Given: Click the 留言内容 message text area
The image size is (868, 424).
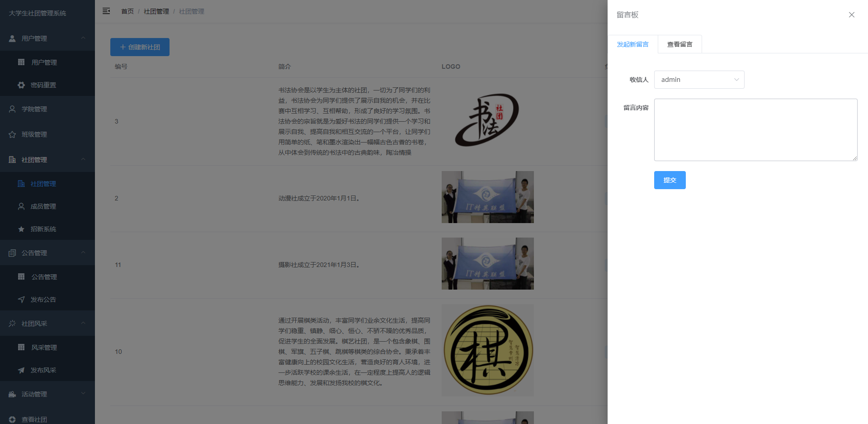Looking at the screenshot, I should point(755,129).
